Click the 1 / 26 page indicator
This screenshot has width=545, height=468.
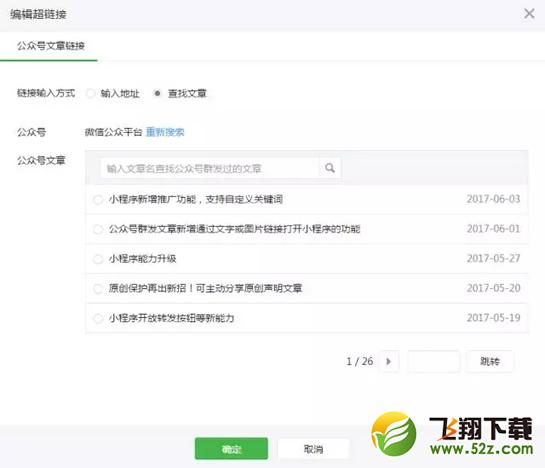click(x=359, y=362)
